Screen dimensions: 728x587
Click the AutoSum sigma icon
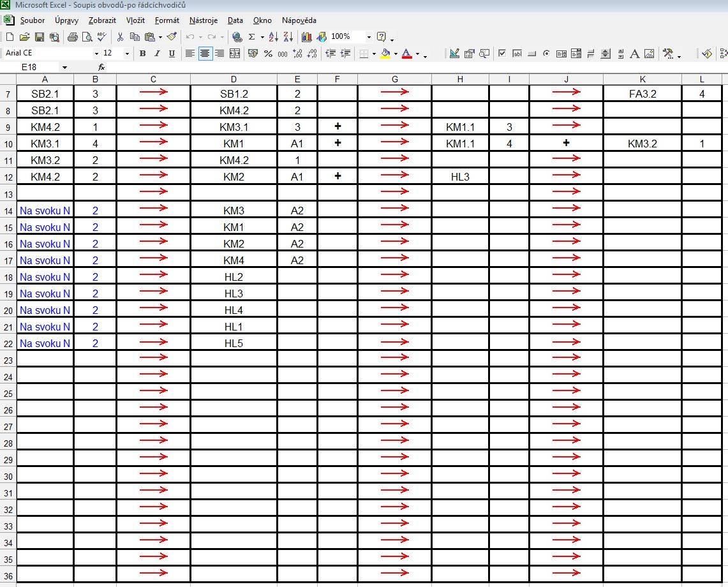click(251, 37)
